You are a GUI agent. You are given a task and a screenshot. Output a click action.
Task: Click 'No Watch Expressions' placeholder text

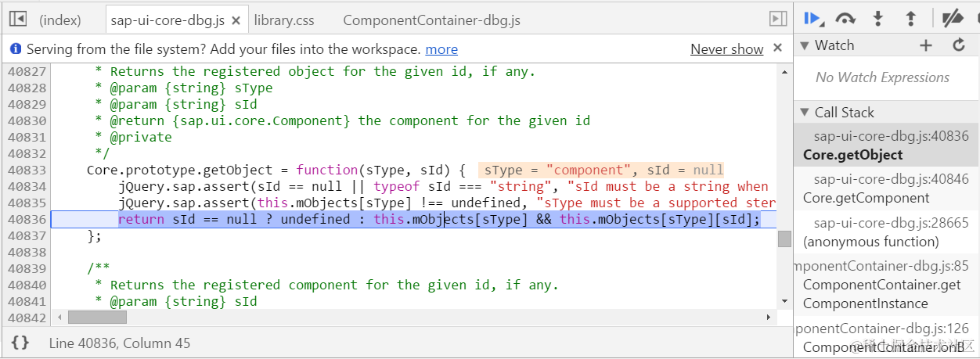(882, 77)
